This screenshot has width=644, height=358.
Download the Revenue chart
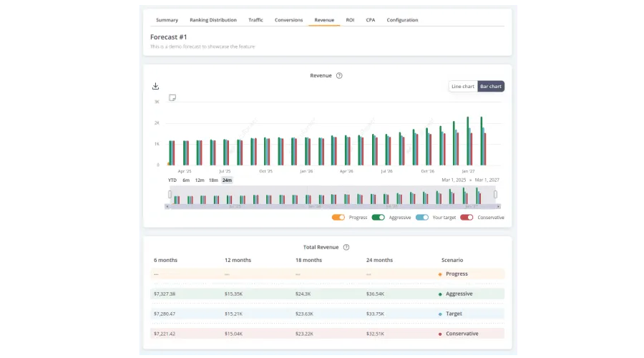[x=155, y=87]
